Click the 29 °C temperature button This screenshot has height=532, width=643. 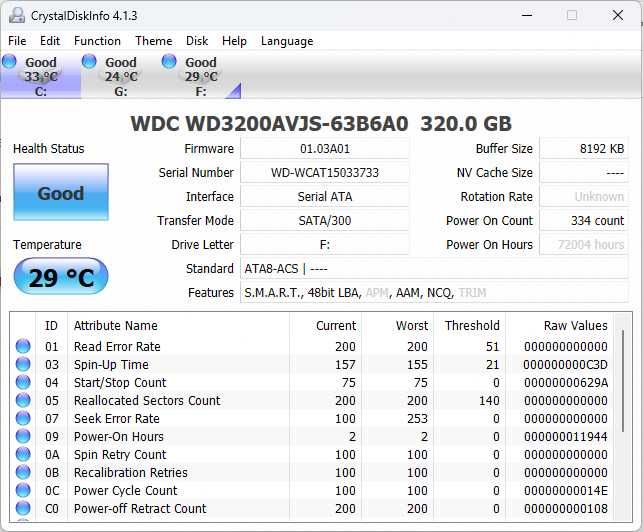61,276
